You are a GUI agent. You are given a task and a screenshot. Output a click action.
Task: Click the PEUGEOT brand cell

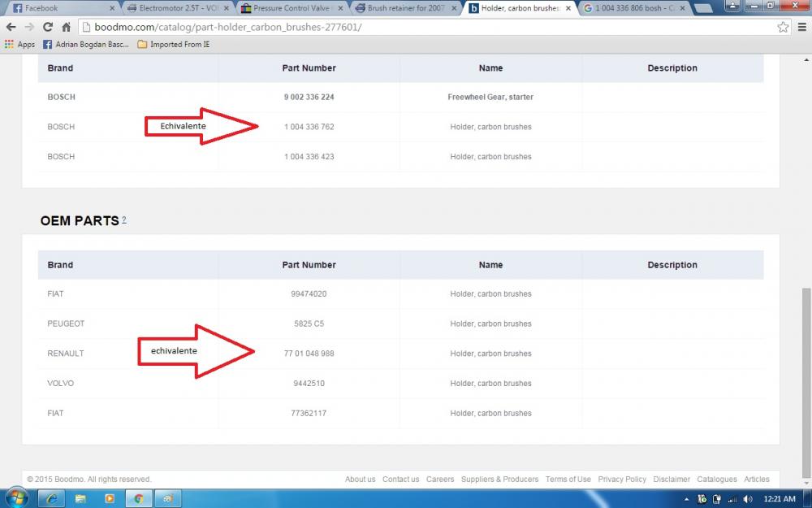(66, 323)
